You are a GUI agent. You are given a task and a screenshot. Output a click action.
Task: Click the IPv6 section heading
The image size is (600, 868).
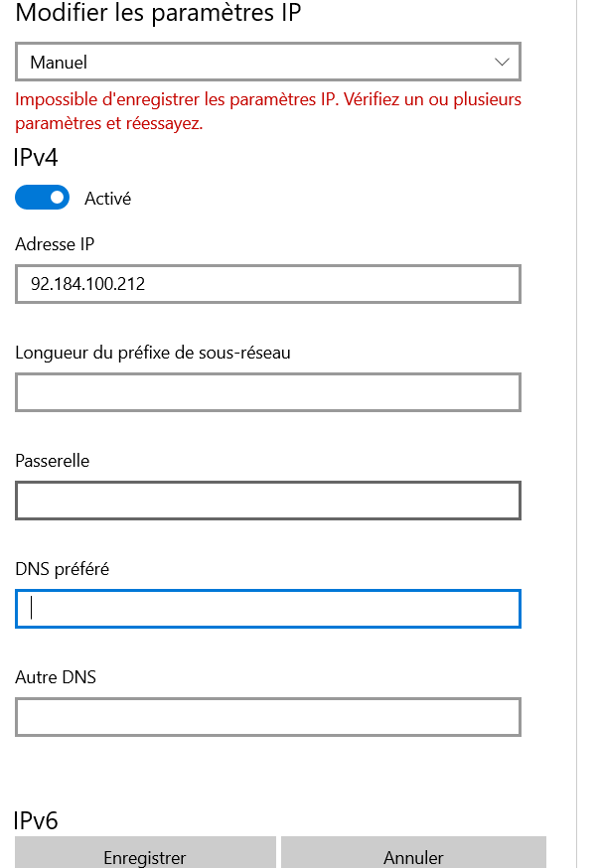click(36, 820)
